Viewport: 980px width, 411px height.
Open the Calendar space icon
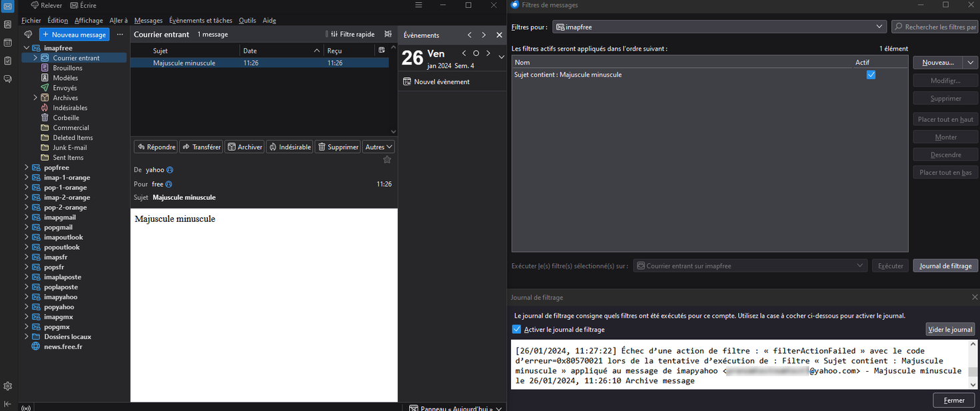coord(8,43)
